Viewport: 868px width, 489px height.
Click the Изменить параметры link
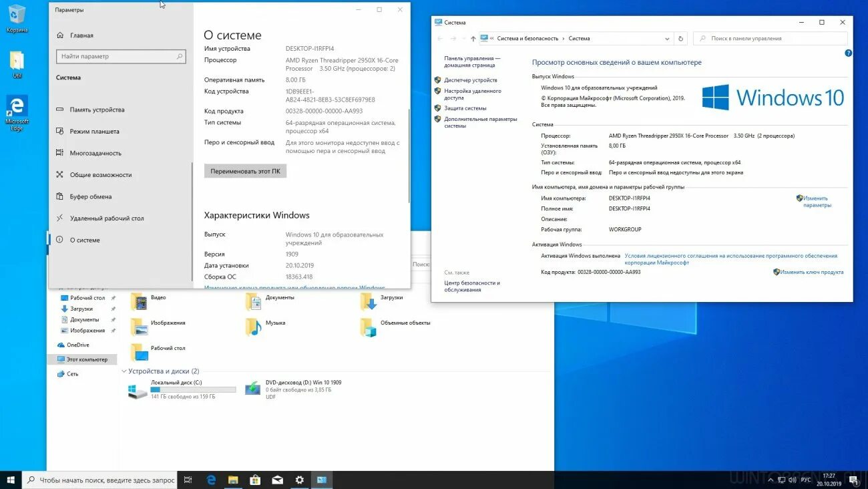point(817,202)
